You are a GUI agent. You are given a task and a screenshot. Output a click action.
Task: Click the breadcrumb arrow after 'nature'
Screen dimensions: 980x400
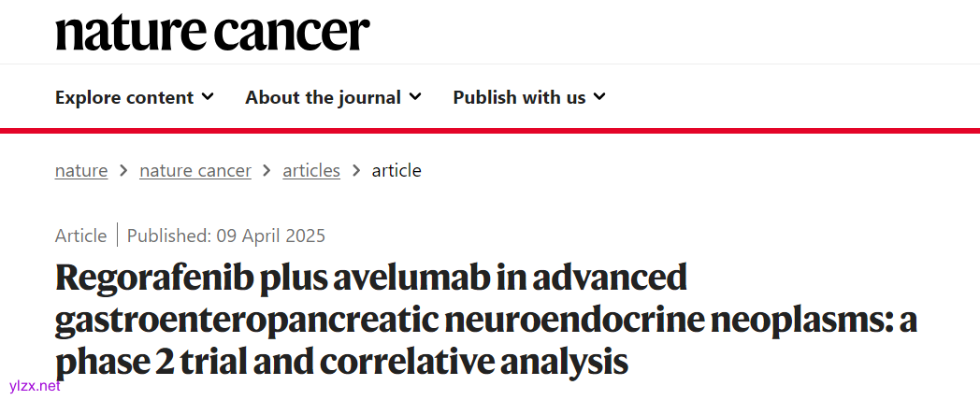(123, 170)
